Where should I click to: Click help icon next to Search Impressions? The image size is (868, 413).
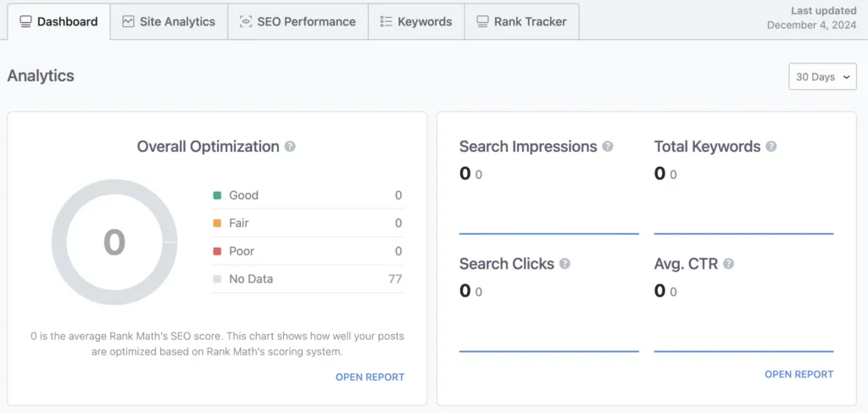coord(608,147)
